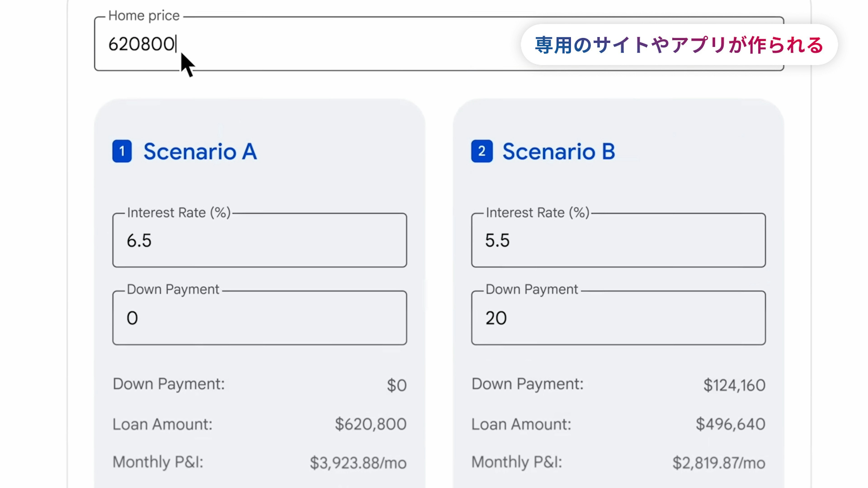868x488 pixels.
Task: Focus Scenario A Interest Rate field showing 6.5
Action: (259, 240)
